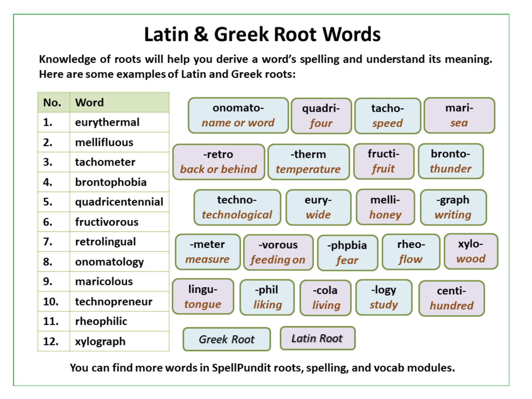Viewport: 532px width, 399px height.
Task: Select the centi- hundred card
Action: [451, 298]
